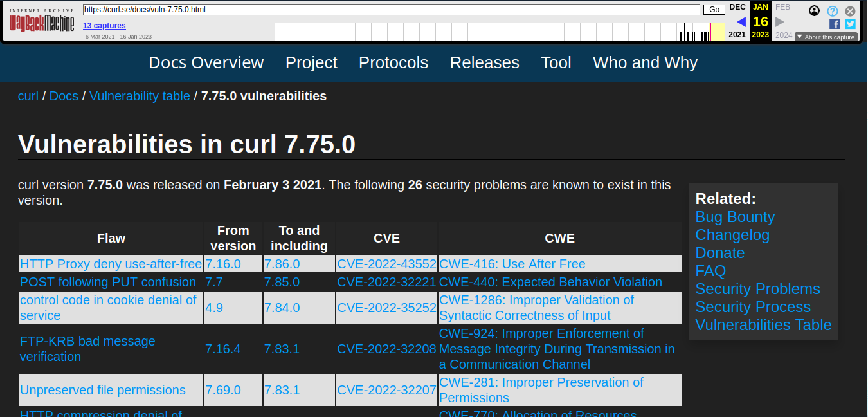Open CVE-2022-32207 link
This screenshot has height=417, width=868.
pos(387,390)
